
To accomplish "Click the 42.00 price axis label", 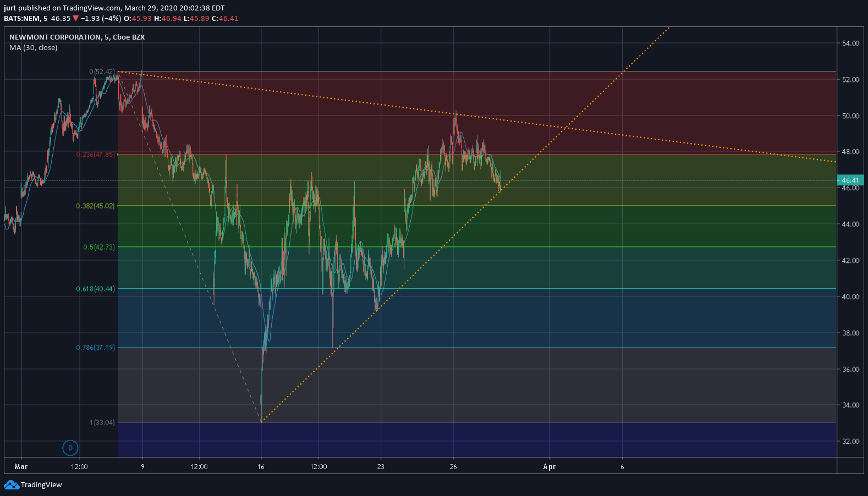I will (850, 261).
